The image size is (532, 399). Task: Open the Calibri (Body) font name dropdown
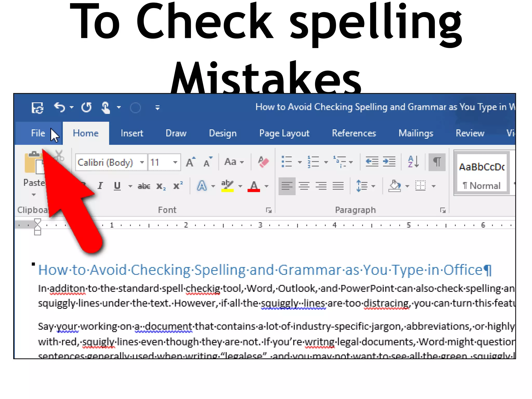tap(142, 162)
